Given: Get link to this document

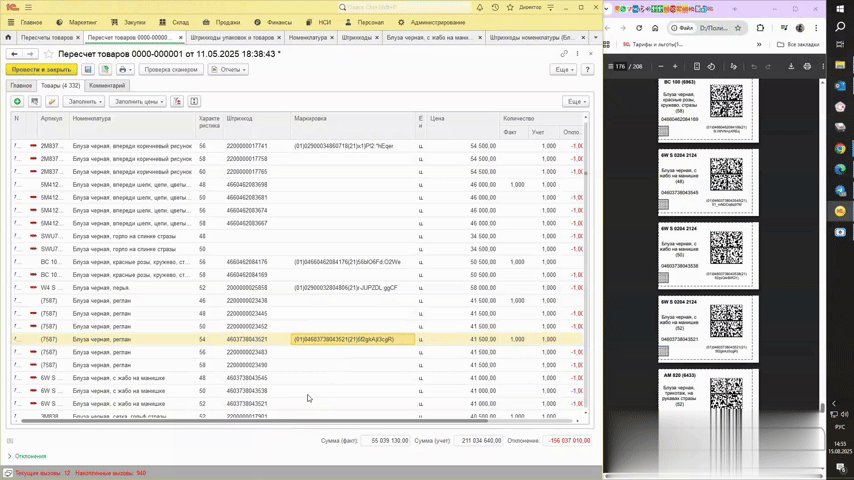Looking at the screenshot, I should [x=564, y=53].
